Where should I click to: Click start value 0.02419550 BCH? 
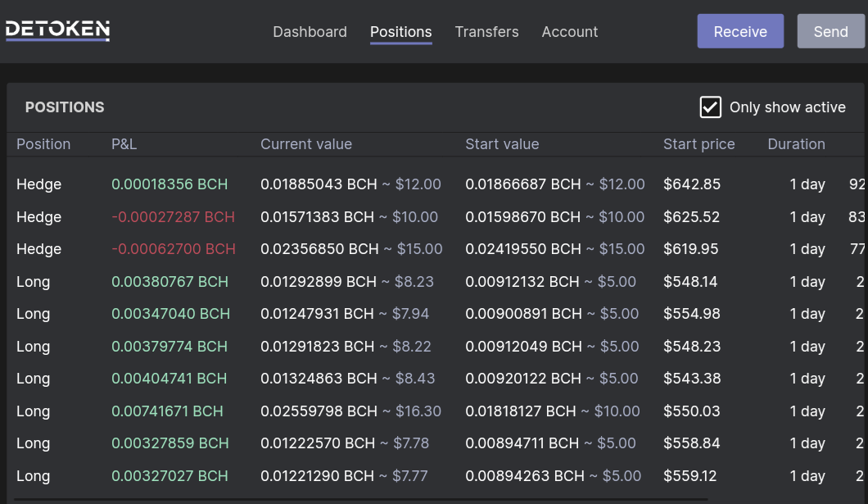tap(523, 248)
